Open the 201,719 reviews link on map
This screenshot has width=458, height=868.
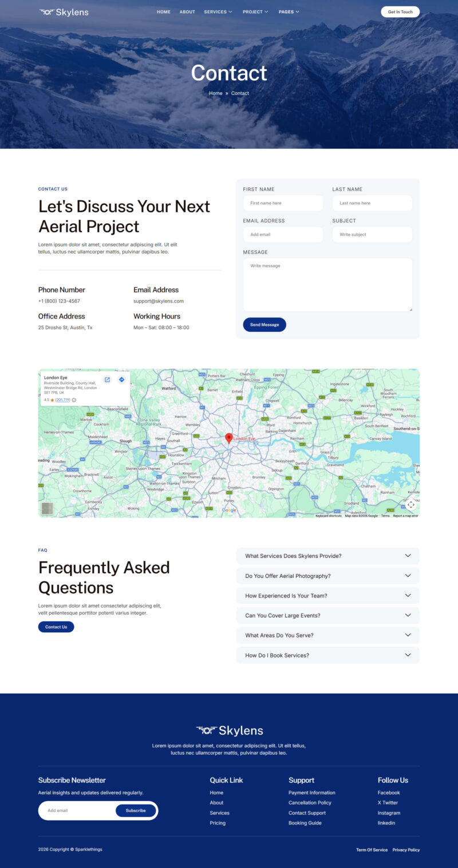coord(62,400)
